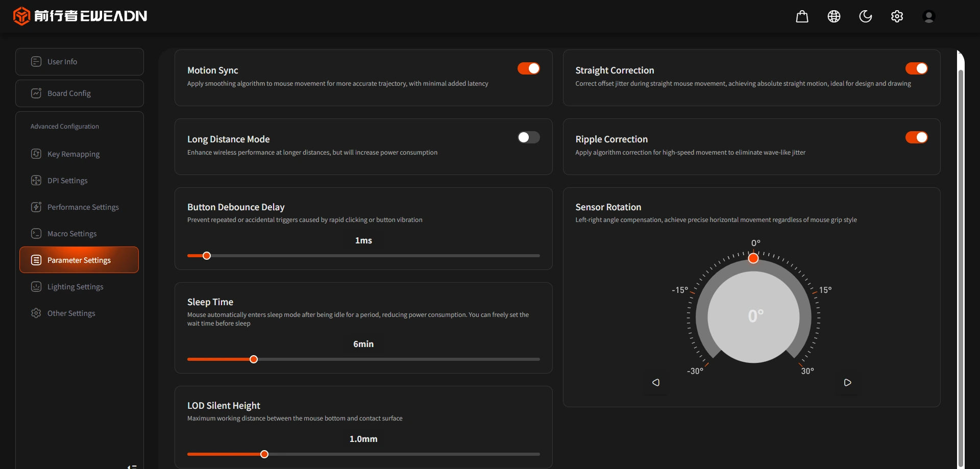Click the Key Remapping icon
The image size is (980, 469).
click(36, 154)
